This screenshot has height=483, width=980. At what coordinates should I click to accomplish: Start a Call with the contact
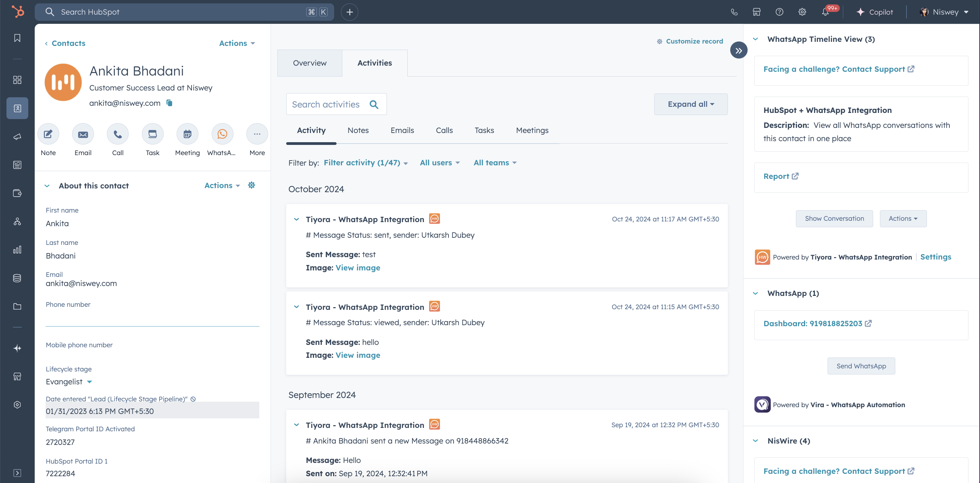[x=118, y=134]
